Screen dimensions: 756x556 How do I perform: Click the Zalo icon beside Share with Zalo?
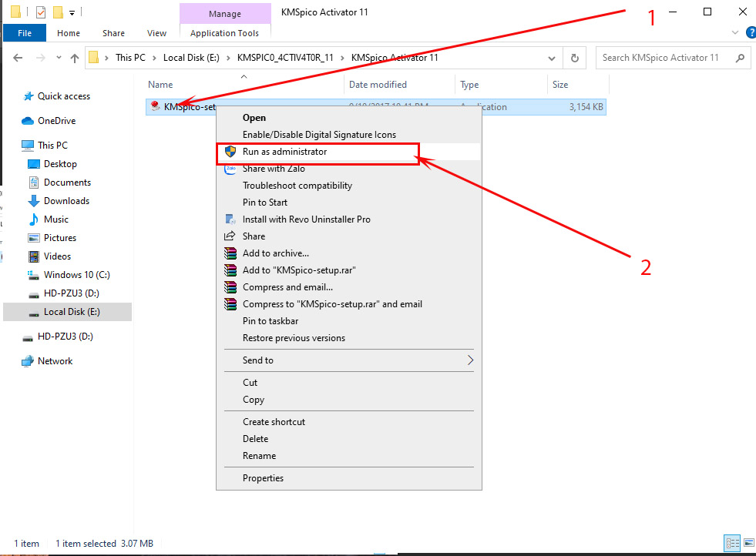pos(230,169)
